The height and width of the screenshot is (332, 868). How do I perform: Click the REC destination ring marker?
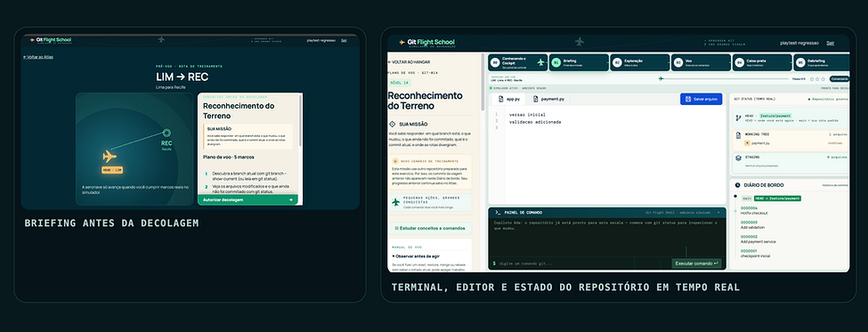click(166, 133)
